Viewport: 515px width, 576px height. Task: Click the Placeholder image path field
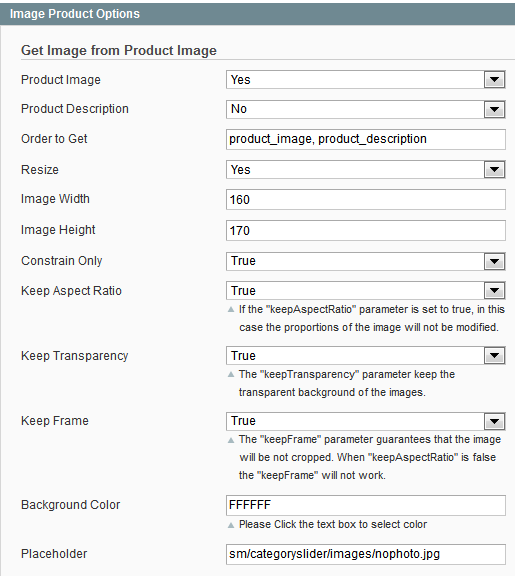[x=365, y=554]
